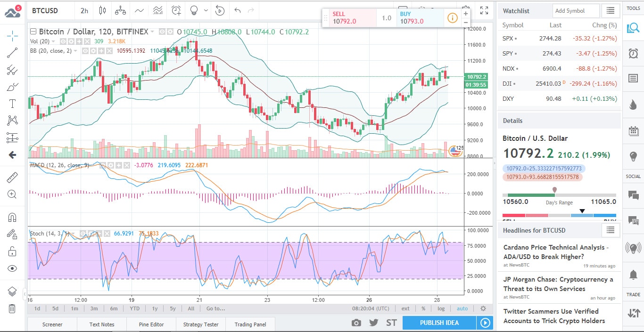Undo the last chart action
The height and width of the screenshot is (332, 644).
[237, 10]
